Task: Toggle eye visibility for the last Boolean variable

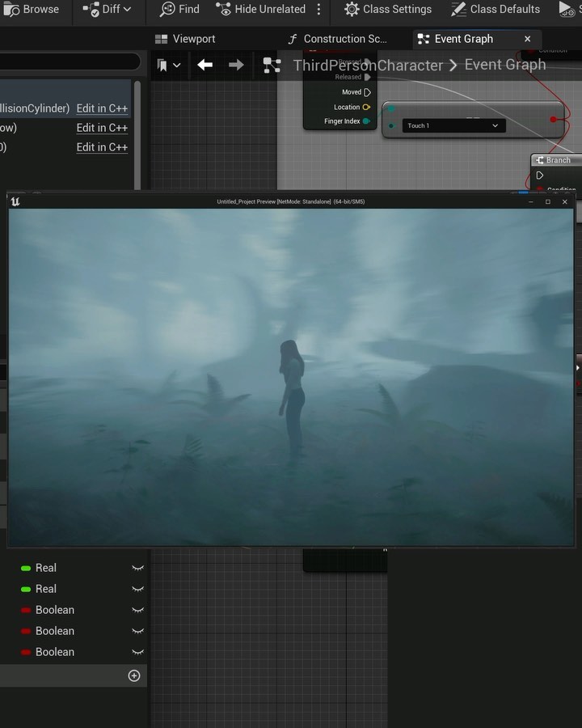Action: coord(137,652)
